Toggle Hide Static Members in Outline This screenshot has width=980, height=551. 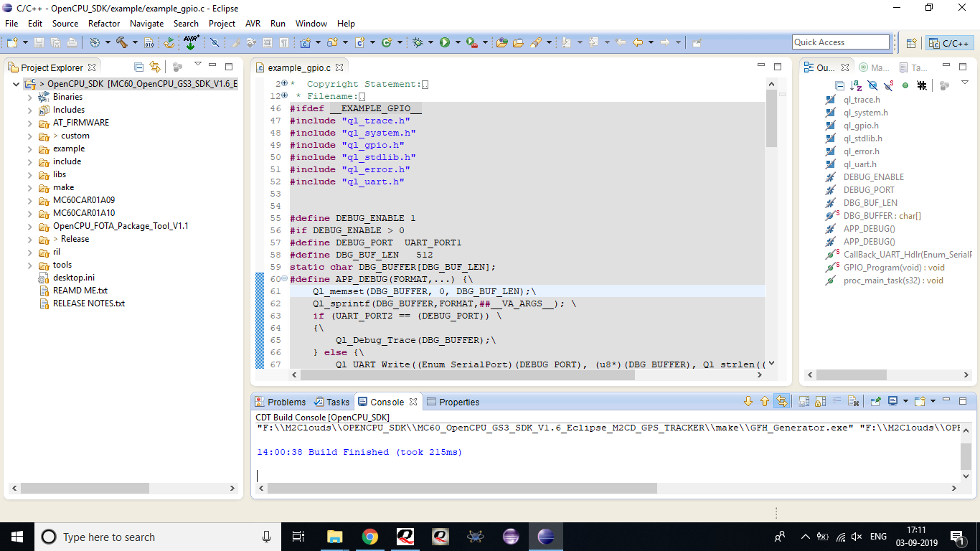(889, 85)
